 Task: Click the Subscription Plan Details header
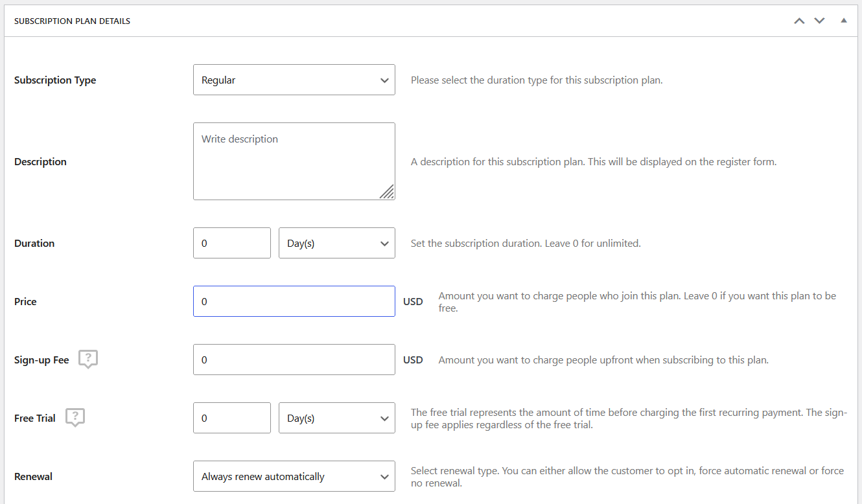click(72, 20)
